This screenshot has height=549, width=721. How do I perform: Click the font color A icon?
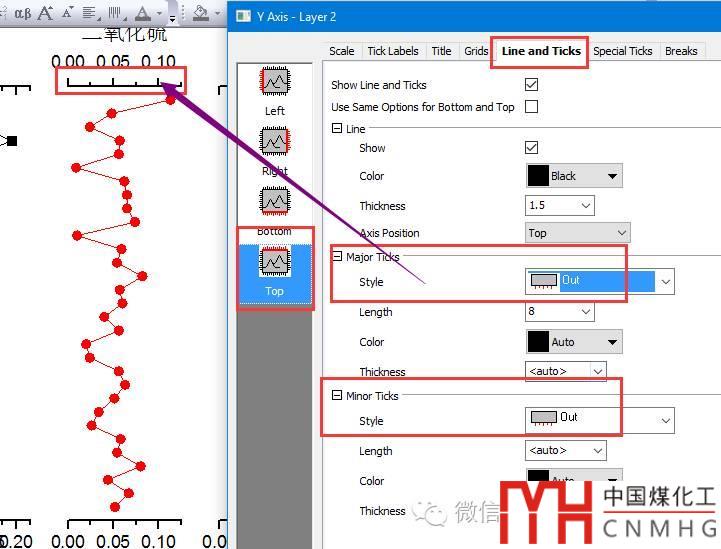pyautogui.click(x=143, y=14)
